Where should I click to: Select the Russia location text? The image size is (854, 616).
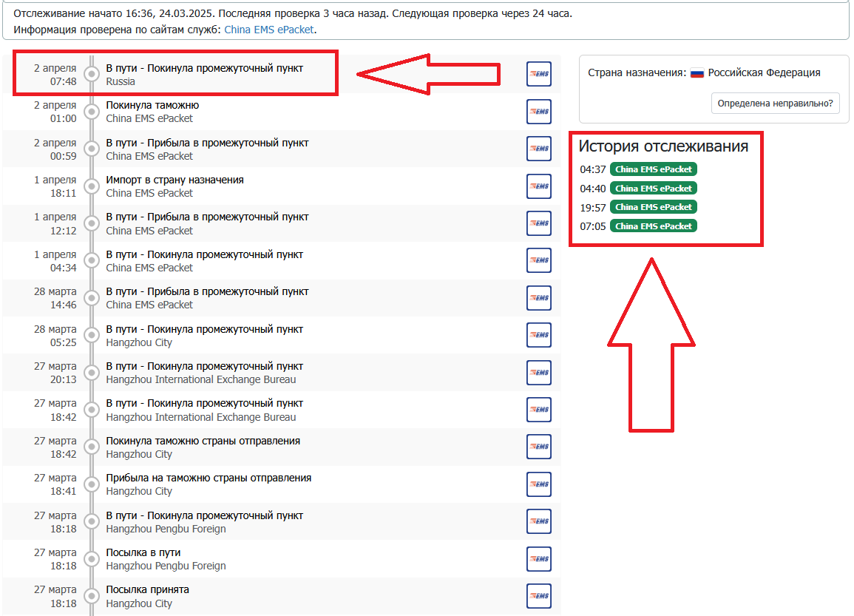(x=121, y=81)
